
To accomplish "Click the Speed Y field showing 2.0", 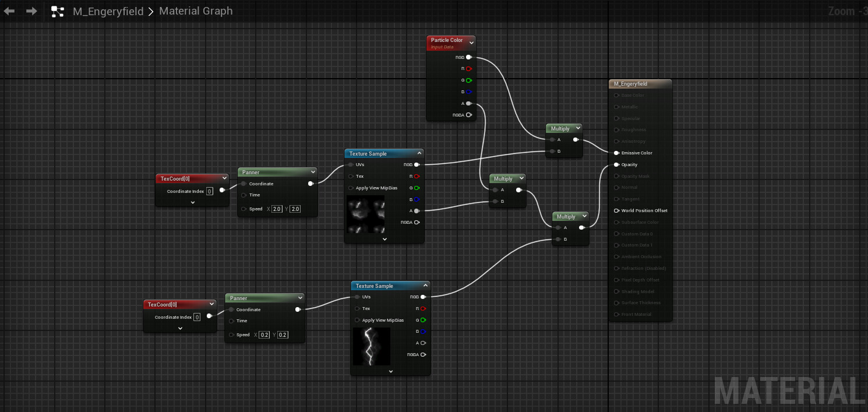I will tap(295, 209).
